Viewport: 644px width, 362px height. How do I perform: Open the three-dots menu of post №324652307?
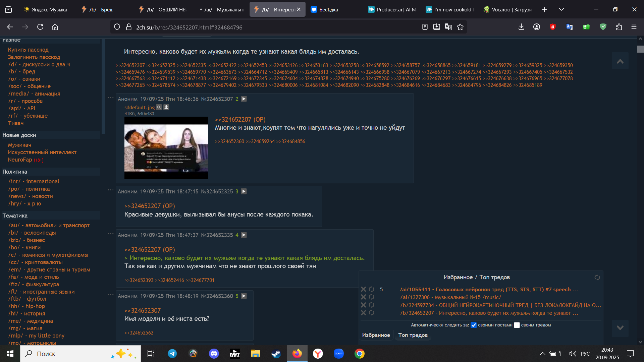(110, 98)
